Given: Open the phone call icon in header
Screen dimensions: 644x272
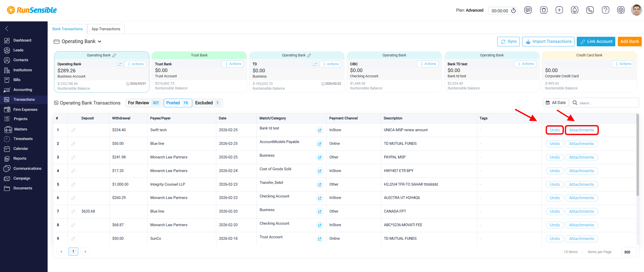Looking at the screenshot, I should 590,10.
